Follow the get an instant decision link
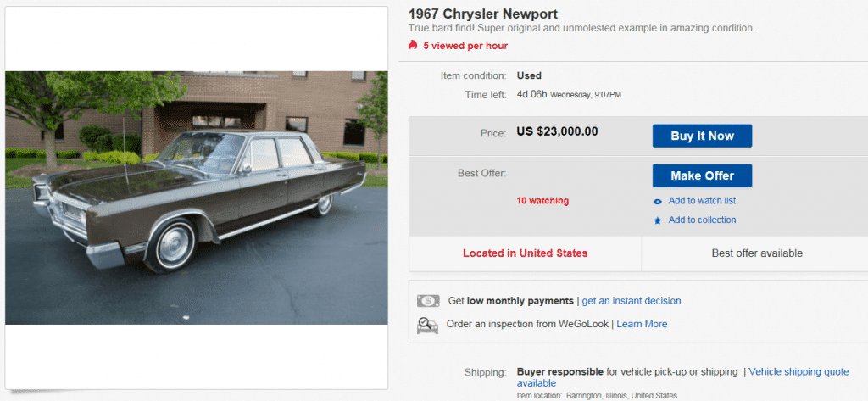868x401 pixels. [x=632, y=301]
